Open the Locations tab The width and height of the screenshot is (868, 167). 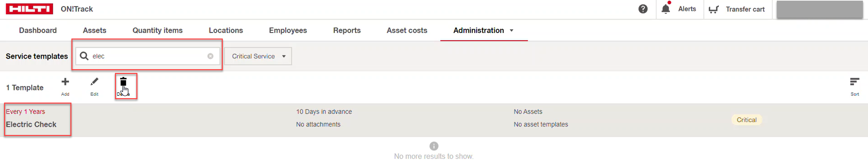point(226,30)
